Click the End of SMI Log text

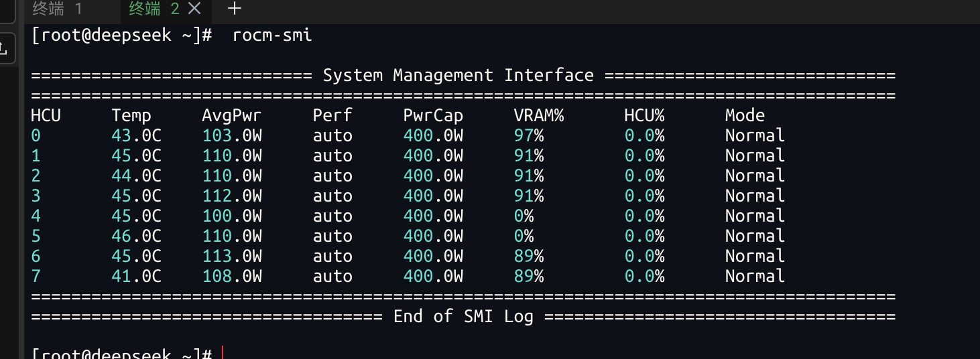(x=463, y=316)
